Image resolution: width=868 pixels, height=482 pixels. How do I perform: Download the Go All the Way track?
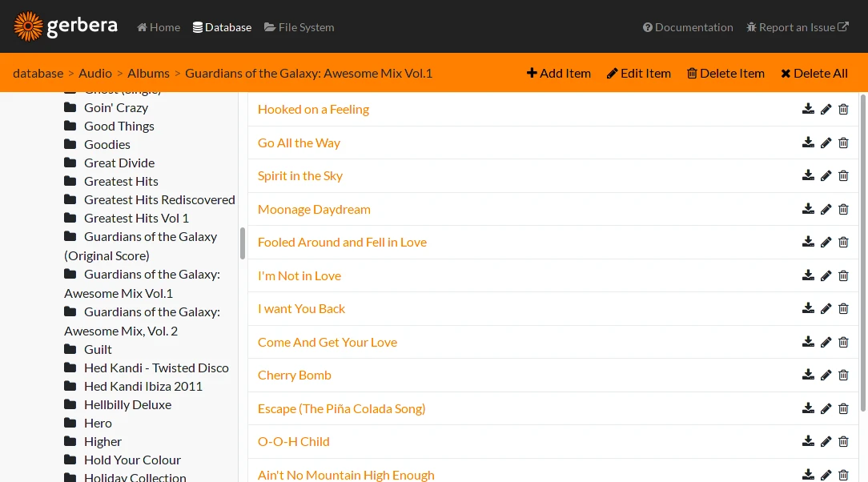[808, 143]
